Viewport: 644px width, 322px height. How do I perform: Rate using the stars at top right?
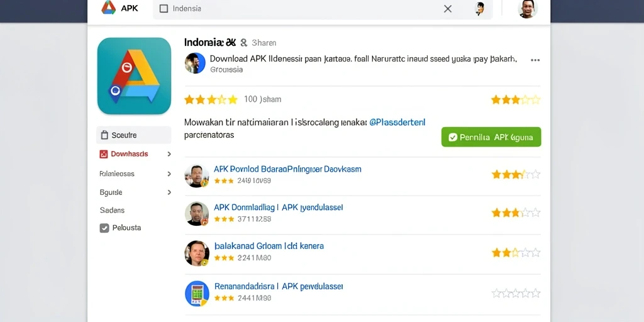[x=516, y=100]
